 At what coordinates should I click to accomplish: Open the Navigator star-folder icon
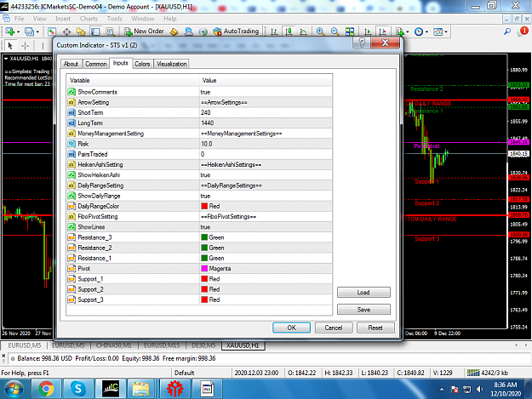point(81,31)
